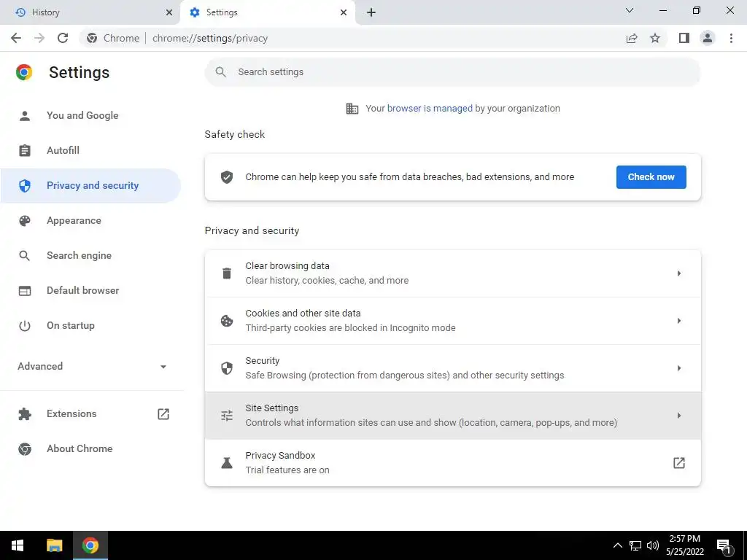Click the Chrome logo beside About Chrome
This screenshot has width=747, height=560.
25,449
